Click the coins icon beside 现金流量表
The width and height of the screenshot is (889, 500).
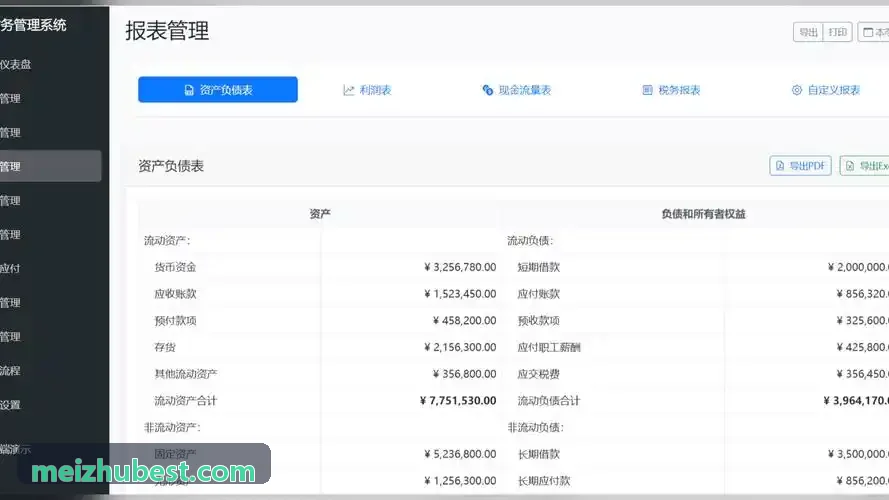488,90
